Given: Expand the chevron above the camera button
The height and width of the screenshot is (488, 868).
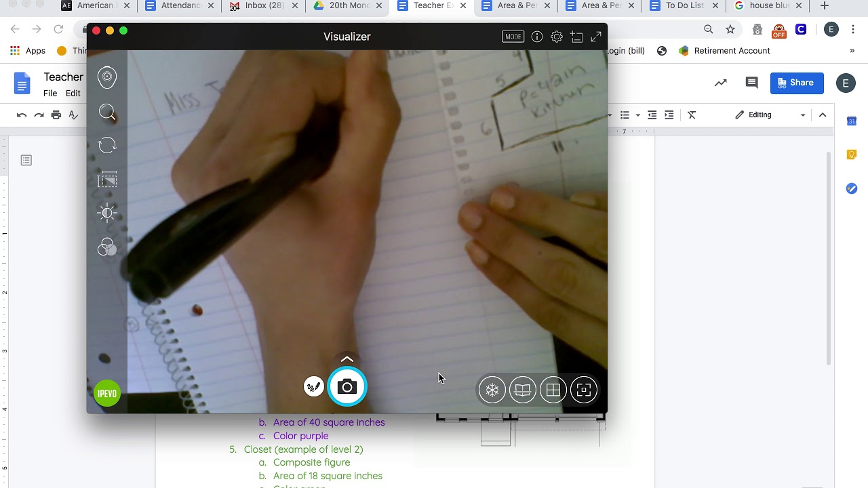Looking at the screenshot, I should (347, 359).
